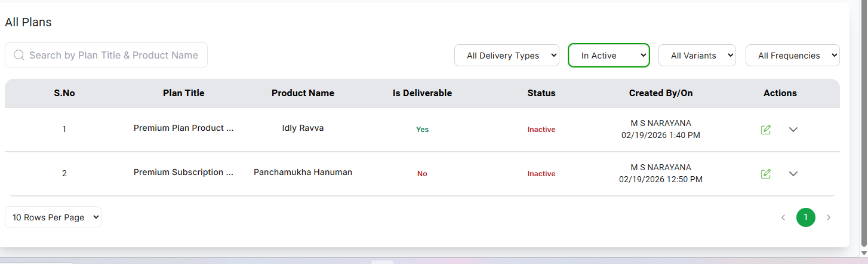Image resolution: width=868 pixels, height=264 pixels.
Task: Open the All Delivery Types dropdown
Action: point(506,56)
